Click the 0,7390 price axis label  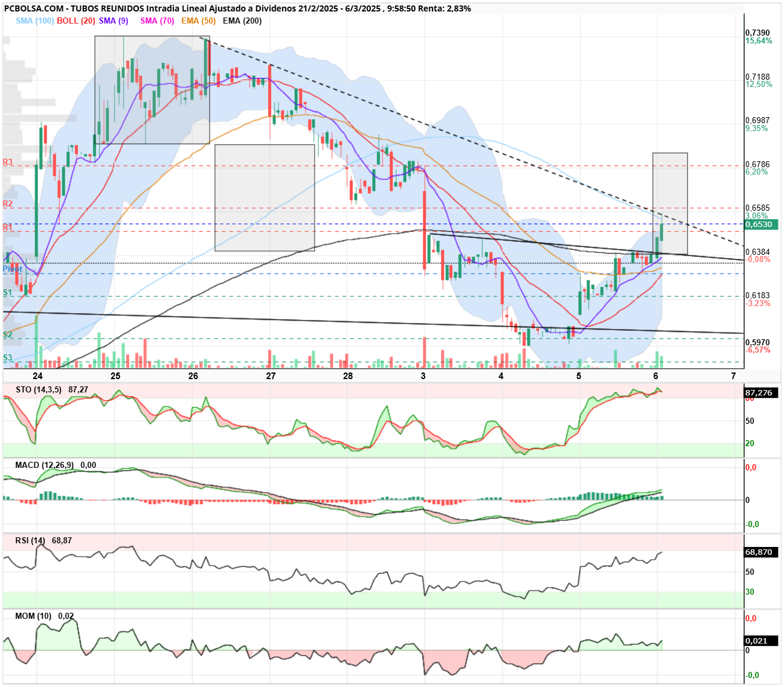click(x=757, y=33)
